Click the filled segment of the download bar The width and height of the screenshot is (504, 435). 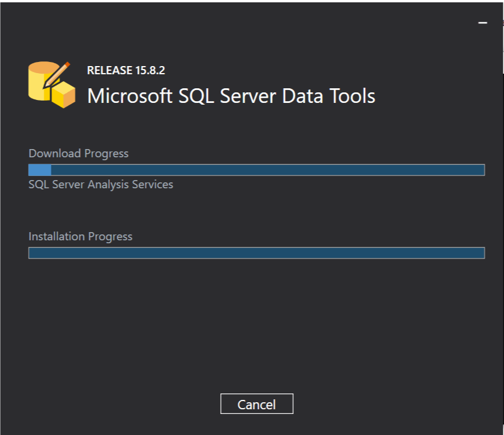40,170
